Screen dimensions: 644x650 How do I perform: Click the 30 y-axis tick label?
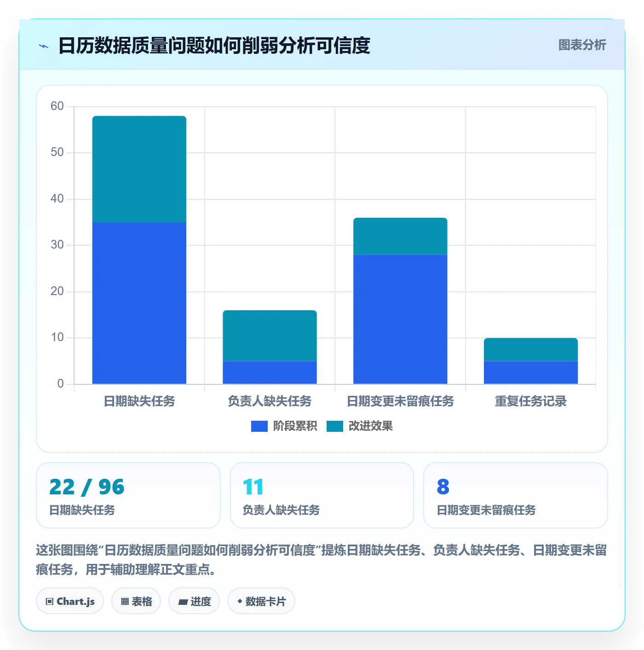(57, 245)
